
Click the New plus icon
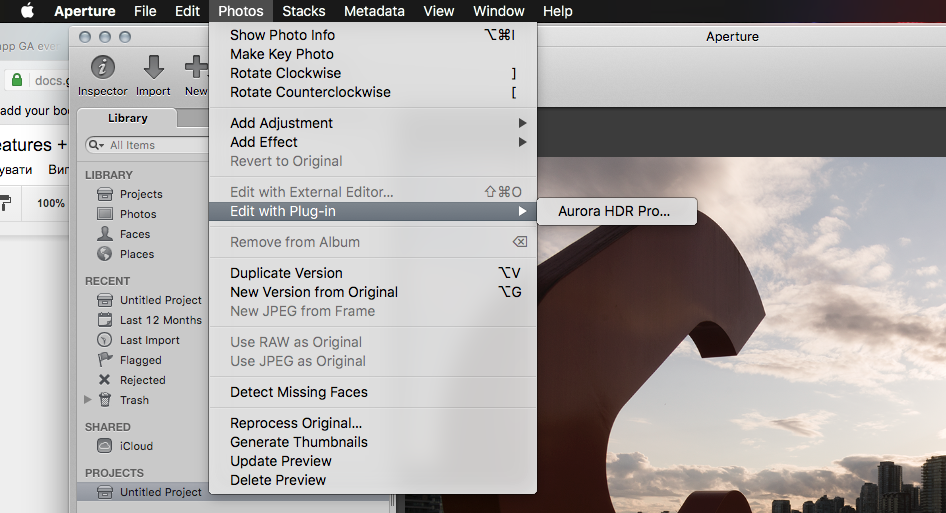pyautogui.click(x=196, y=67)
